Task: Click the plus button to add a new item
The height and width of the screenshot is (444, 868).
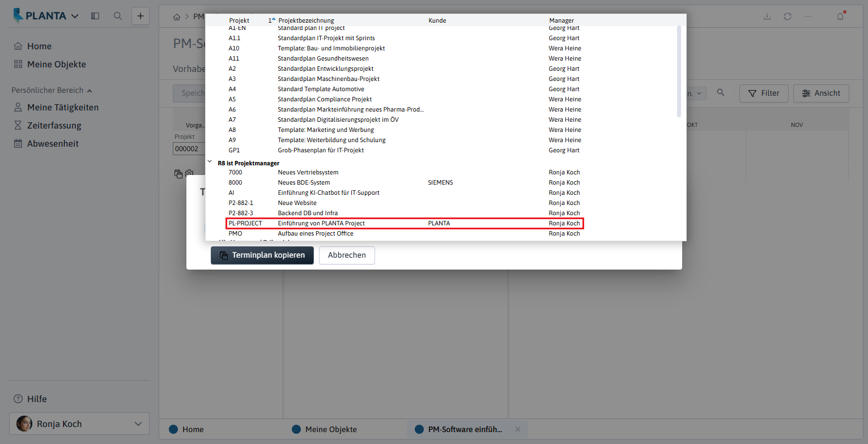Action: 141,16
